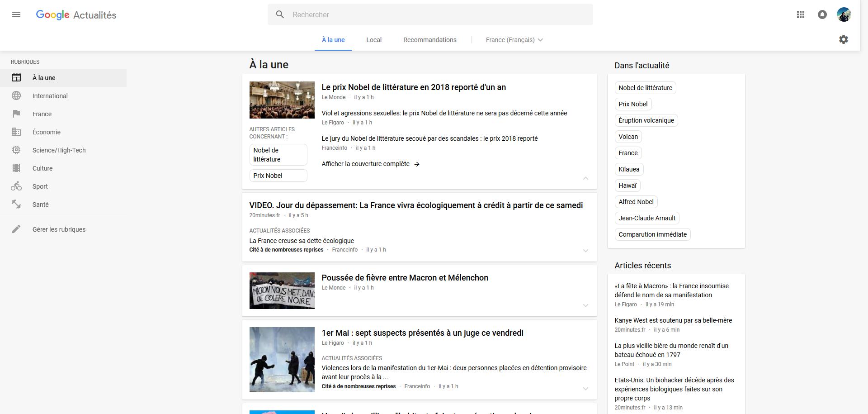Click the Volcan topic chip
Screen dimensions: 868x414
pyautogui.click(x=628, y=137)
